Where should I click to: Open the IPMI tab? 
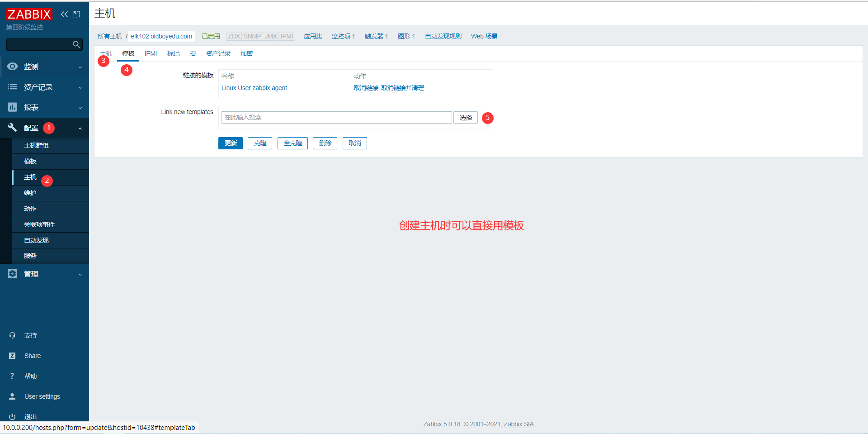[x=151, y=53]
